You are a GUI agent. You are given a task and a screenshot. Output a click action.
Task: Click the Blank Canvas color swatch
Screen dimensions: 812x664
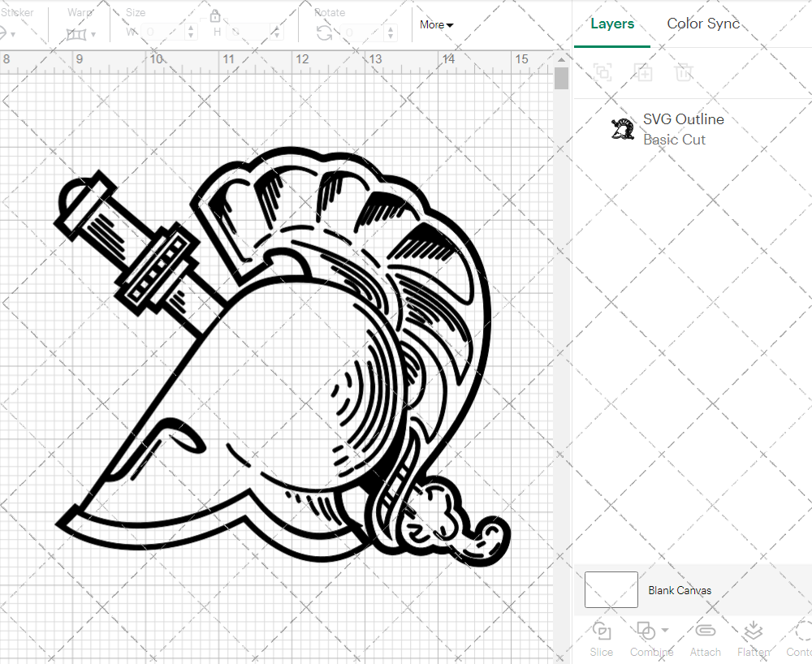[x=610, y=590]
